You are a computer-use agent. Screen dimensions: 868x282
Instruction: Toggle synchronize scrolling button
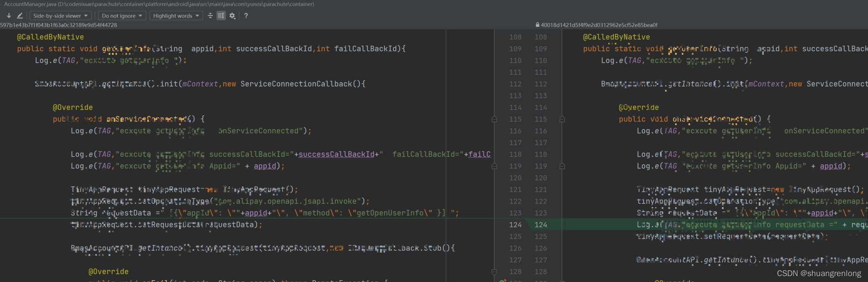(221, 16)
